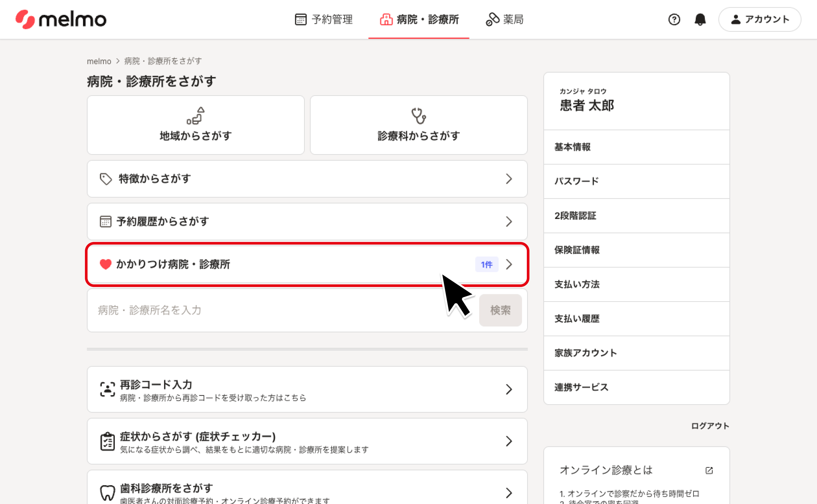Viewport: 817px width, 504px height.
Task: Open 保険証情報 in the side menu
Action: 577,250
